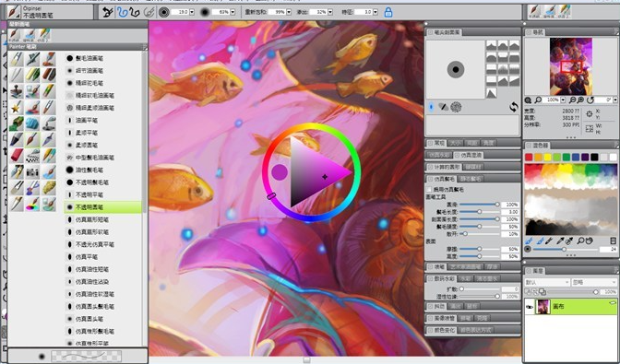Click the dotted circle dab preview icon

(x=456, y=107)
